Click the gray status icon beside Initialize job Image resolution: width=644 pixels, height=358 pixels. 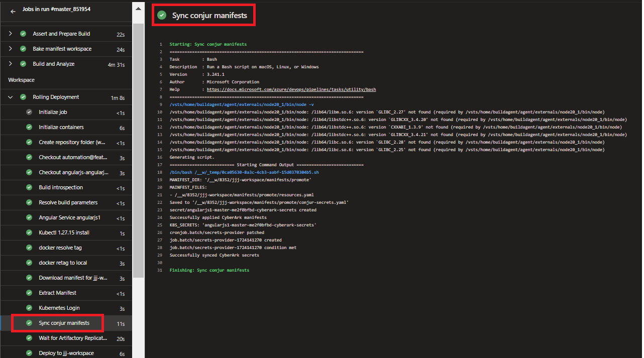(x=29, y=112)
